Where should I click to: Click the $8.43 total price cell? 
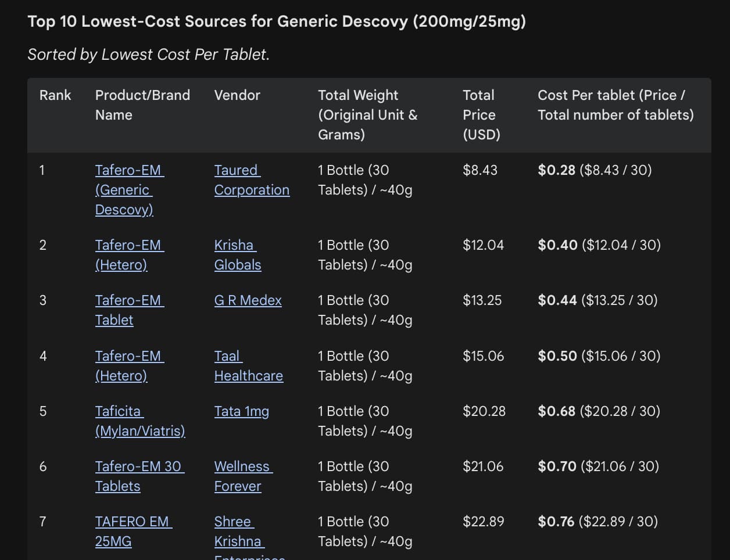479,170
